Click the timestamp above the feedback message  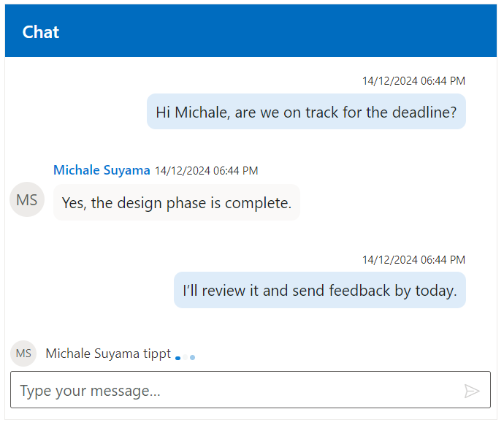click(x=413, y=260)
